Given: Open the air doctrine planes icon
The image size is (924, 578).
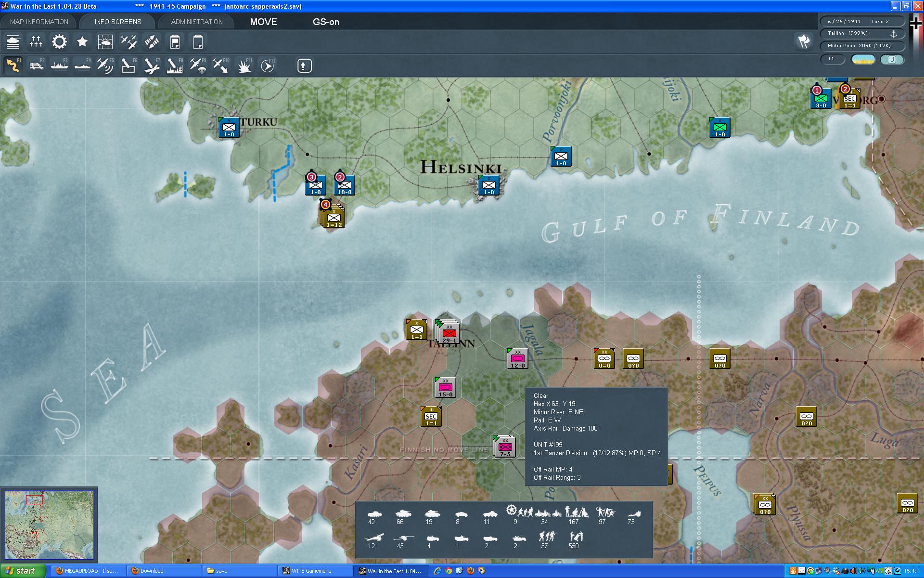Looking at the screenshot, I should pyautogui.click(x=128, y=42).
